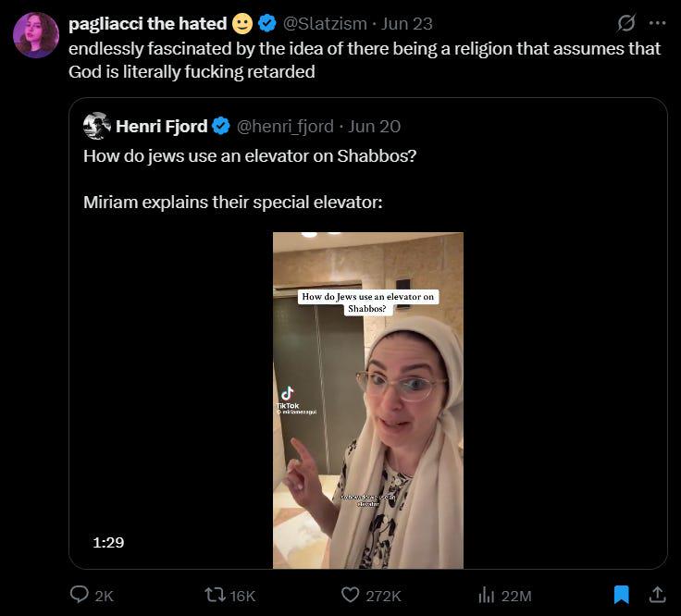Open pagliacci the hated profile avatar
681x616 pixels.
[35, 35]
